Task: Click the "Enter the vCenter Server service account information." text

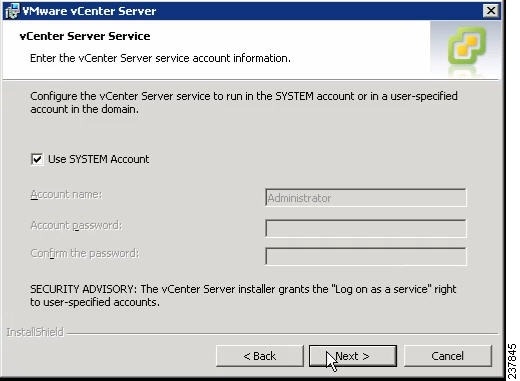Action: [160, 58]
